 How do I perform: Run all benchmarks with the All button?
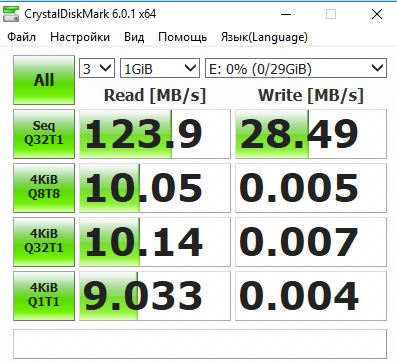coord(44,80)
